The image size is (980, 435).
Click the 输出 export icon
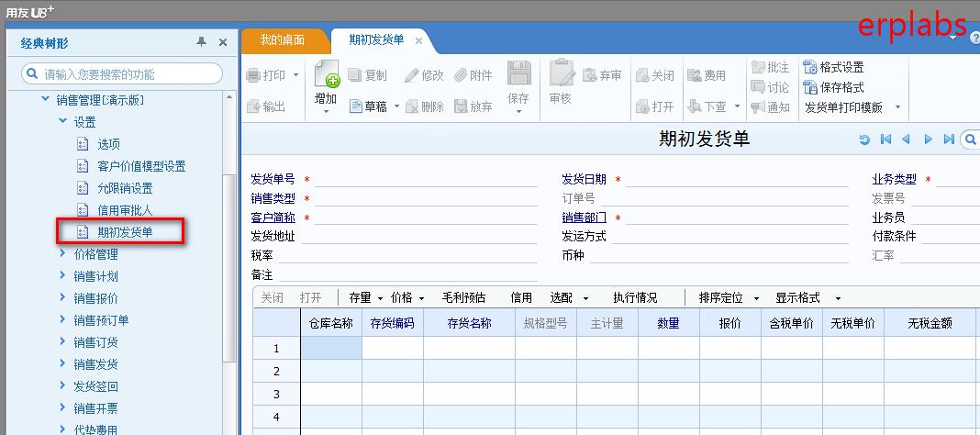[253, 106]
